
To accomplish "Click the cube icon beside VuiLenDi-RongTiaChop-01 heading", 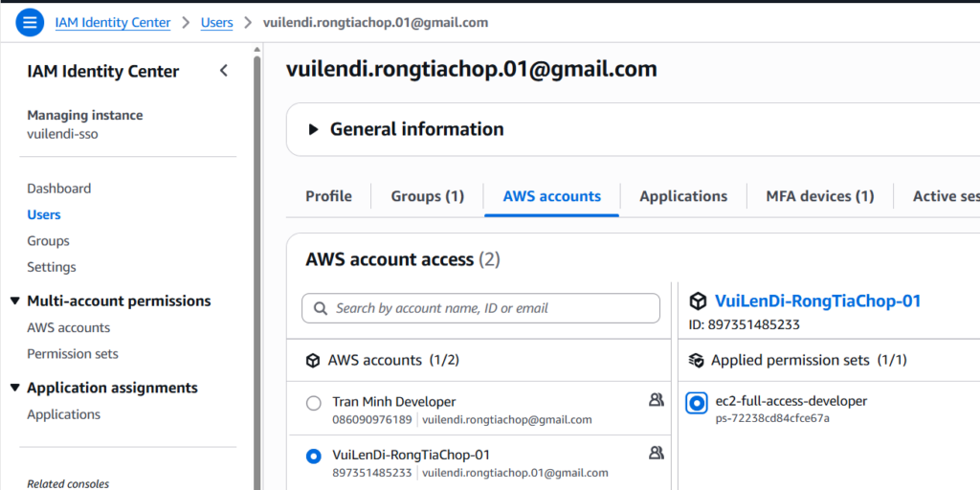I will tap(698, 301).
